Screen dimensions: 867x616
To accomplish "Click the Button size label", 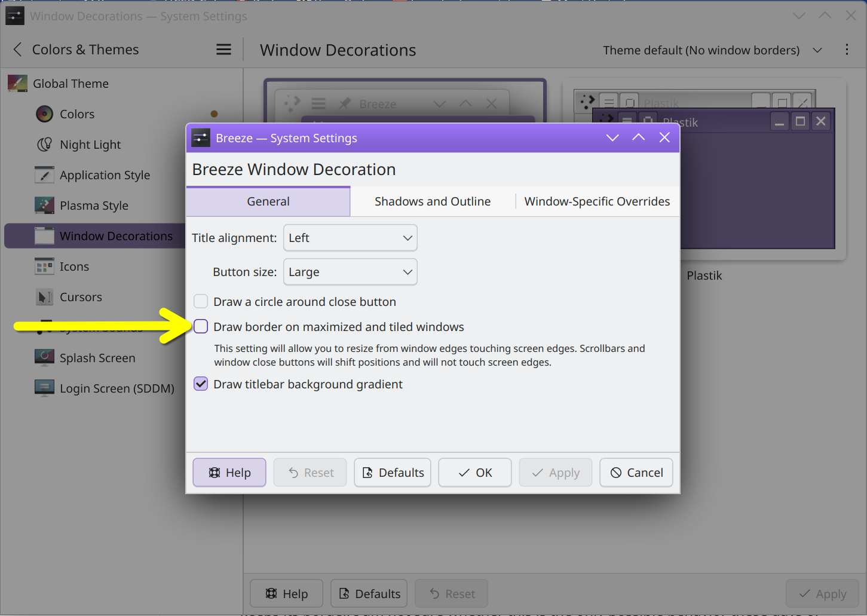I will [245, 272].
